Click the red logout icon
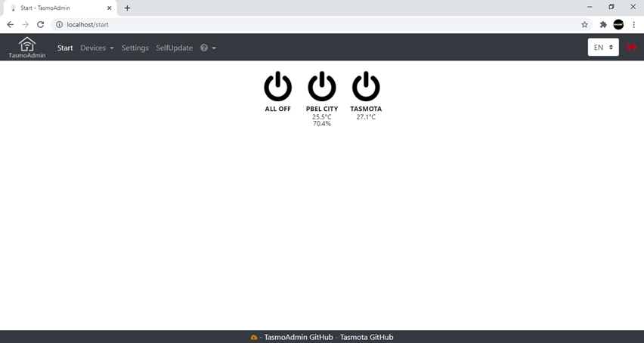This screenshot has height=343, width=644. coord(631,47)
